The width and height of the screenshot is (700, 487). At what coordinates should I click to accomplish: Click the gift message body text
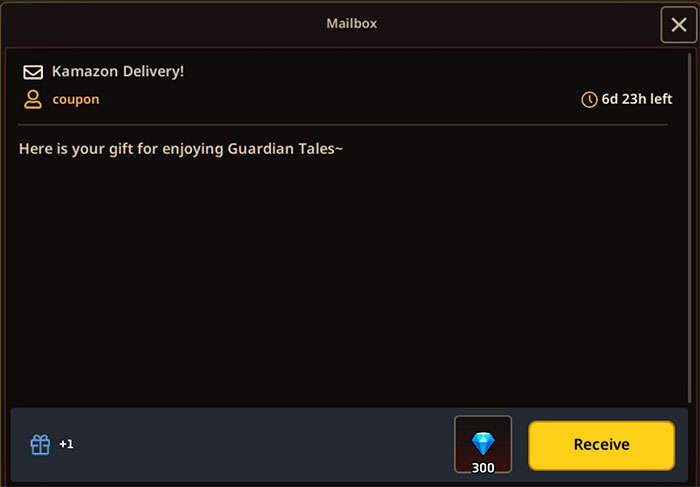181,149
